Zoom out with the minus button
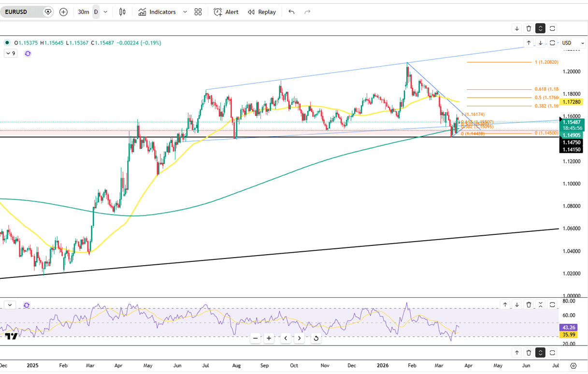Screen dimensions: 588x374 (x=256, y=338)
